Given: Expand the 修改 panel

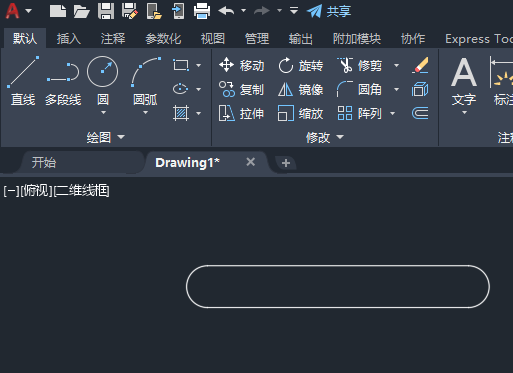Looking at the screenshot, I should [325, 137].
